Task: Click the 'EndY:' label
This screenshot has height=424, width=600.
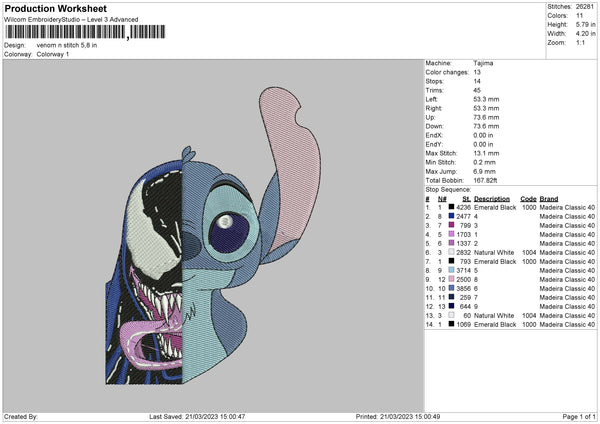Action: (x=434, y=145)
